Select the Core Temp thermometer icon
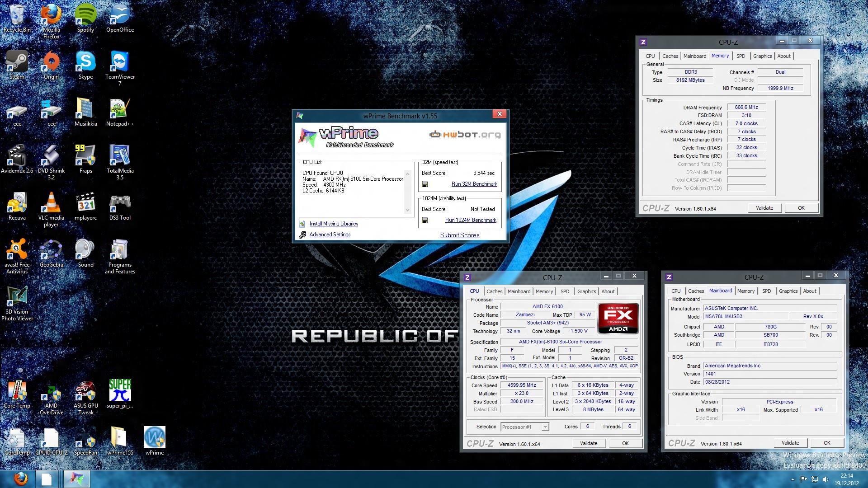 [x=17, y=394]
